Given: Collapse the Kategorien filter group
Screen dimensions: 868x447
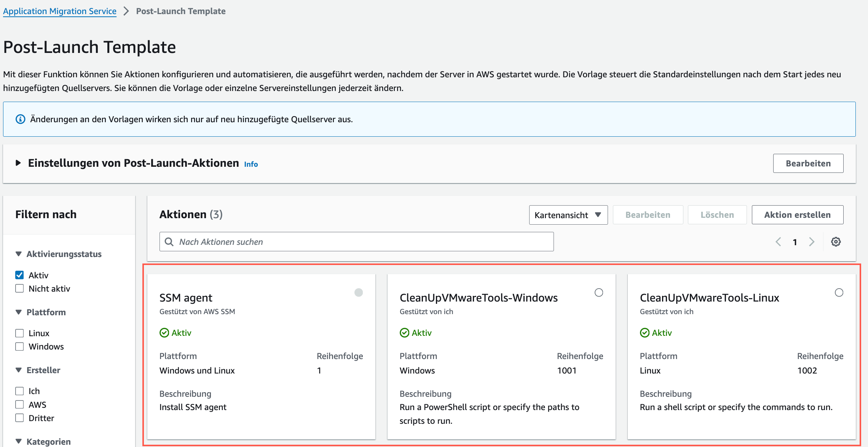Looking at the screenshot, I should coord(18,442).
